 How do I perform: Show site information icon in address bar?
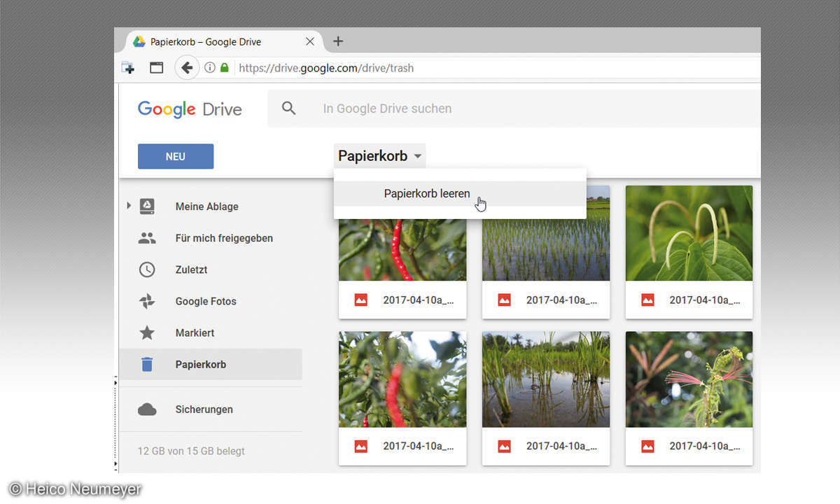pos(209,68)
